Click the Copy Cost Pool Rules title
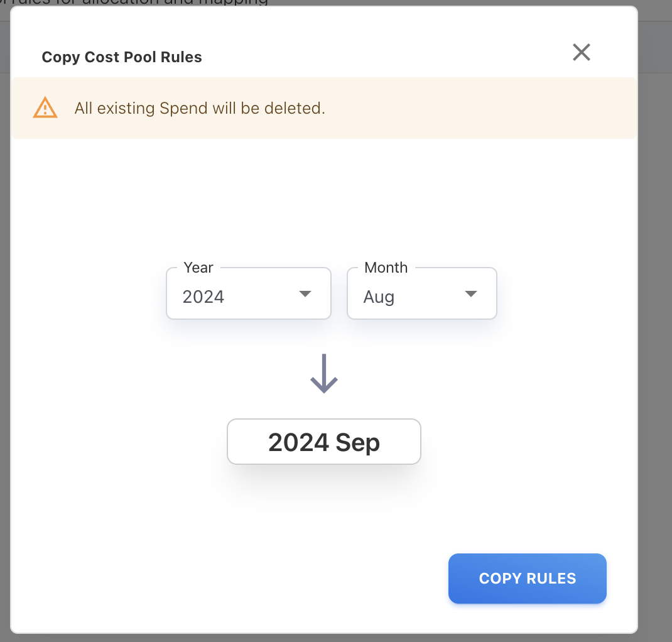 [122, 57]
